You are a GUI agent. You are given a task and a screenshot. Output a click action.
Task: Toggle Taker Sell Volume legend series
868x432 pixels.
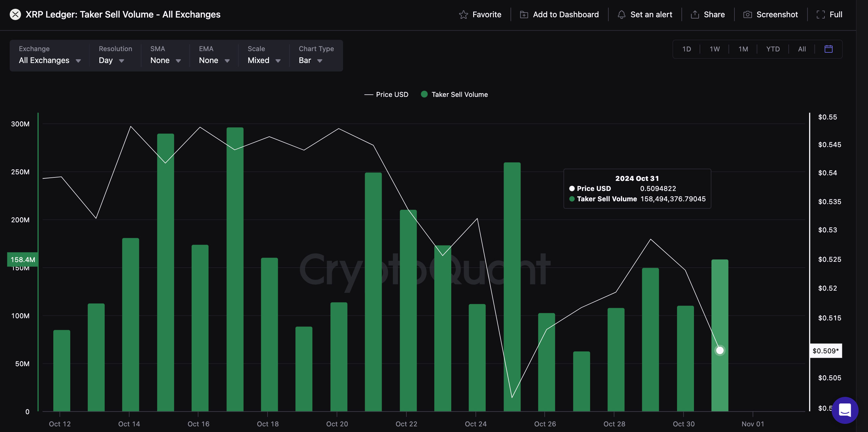pos(454,95)
